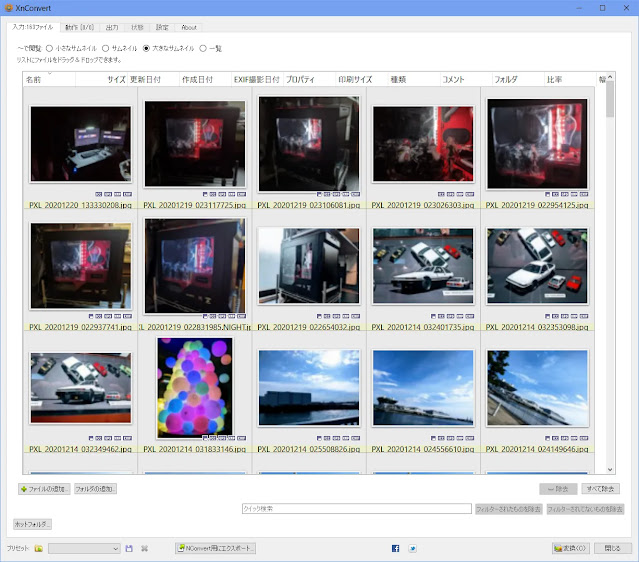Open the 出力 output tab

coord(112,27)
